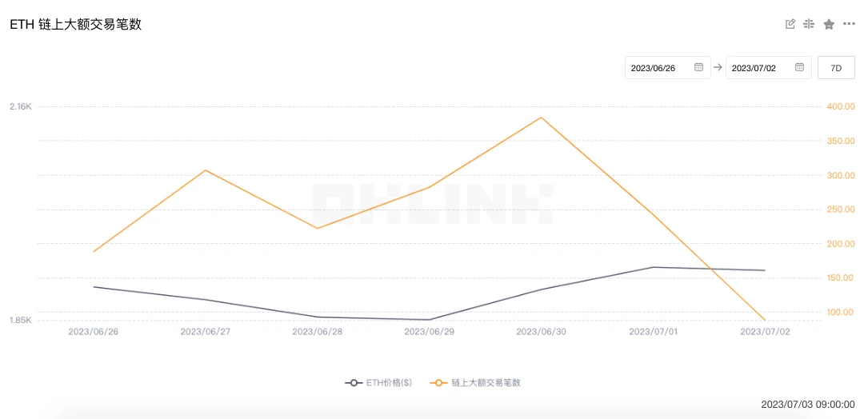
Task: Click the ETH price point at 2023/07/01
Action: (654, 267)
